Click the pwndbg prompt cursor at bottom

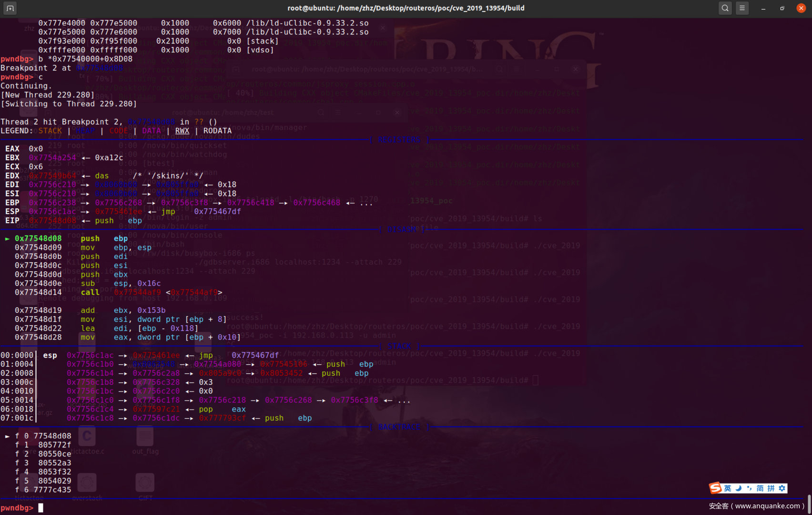click(41, 508)
